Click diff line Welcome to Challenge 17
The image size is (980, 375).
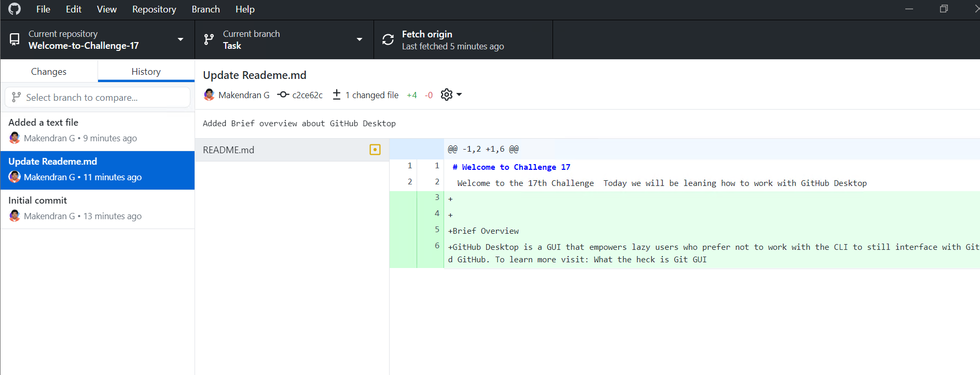tap(512, 167)
